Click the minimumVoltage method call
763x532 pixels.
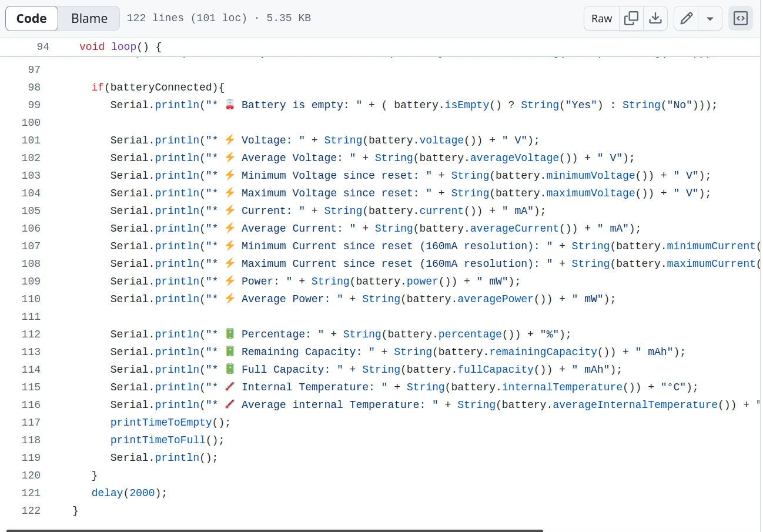[x=591, y=175]
